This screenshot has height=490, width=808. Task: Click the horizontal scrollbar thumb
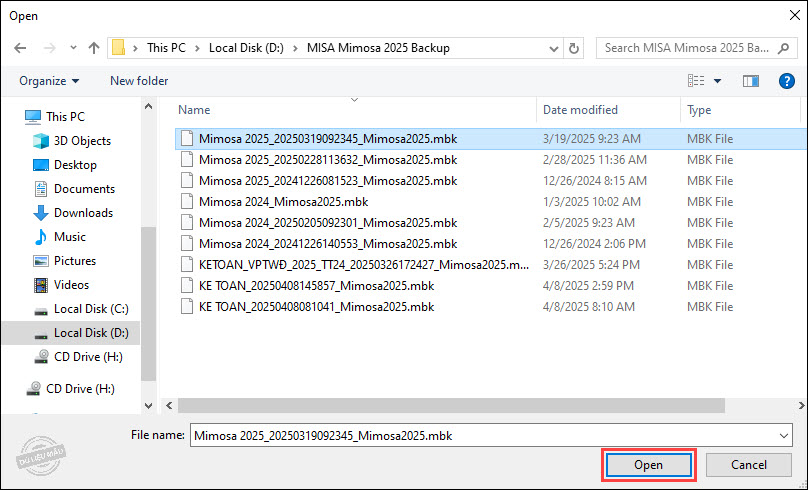[451, 406]
